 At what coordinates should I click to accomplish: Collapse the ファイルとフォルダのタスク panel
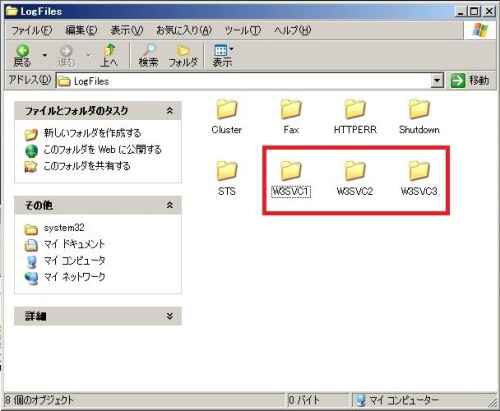click(170, 111)
